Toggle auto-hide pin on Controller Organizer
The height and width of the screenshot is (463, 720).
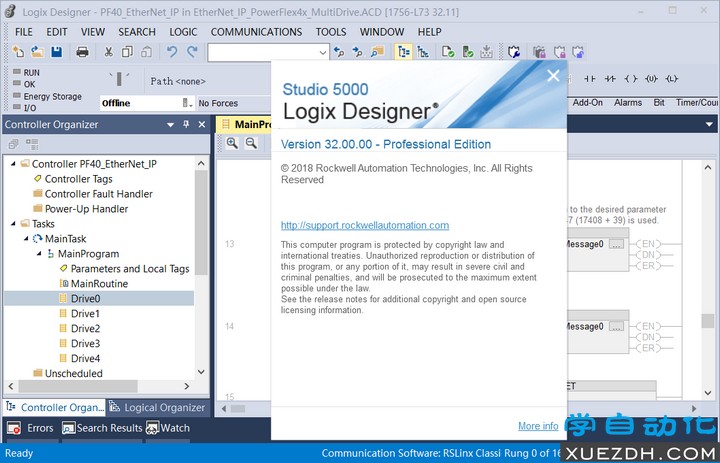tap(186, 124)
